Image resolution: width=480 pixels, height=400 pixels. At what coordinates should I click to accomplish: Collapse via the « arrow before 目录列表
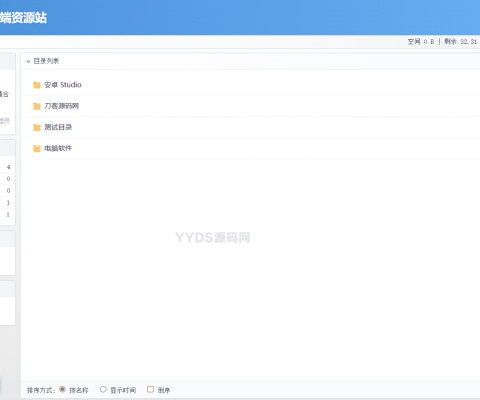28,61
